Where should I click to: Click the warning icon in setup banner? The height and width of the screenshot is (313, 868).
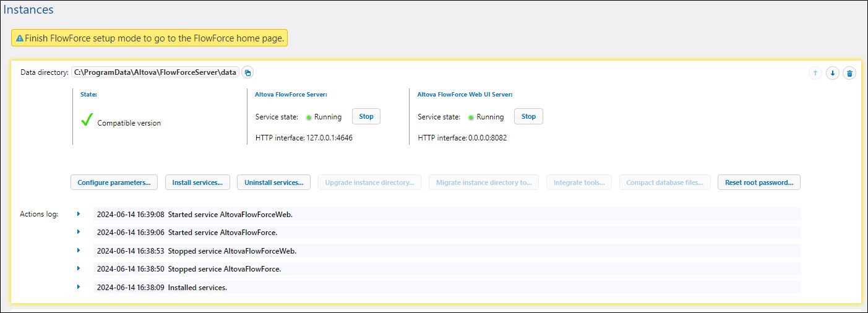(20, 38)
